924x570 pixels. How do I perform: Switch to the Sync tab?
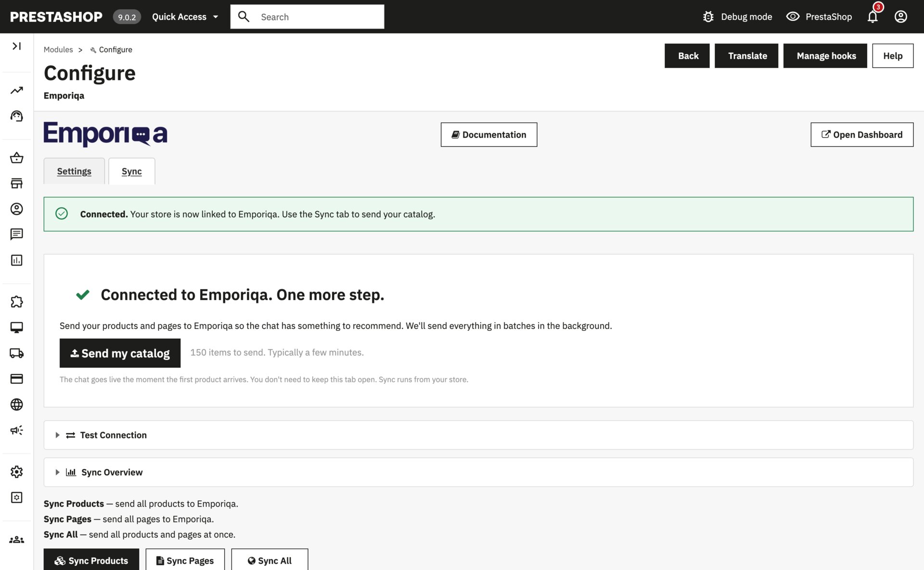pyautogui.click(x=131, y=171)
